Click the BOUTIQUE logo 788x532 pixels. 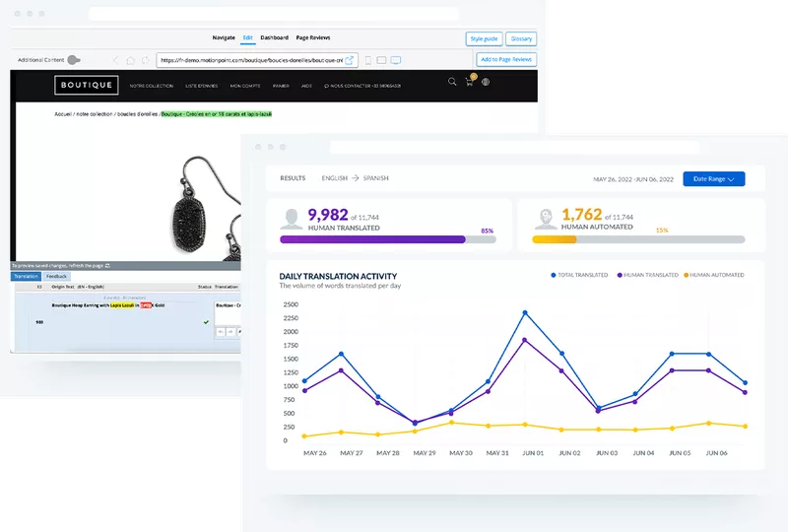point(87,85)
